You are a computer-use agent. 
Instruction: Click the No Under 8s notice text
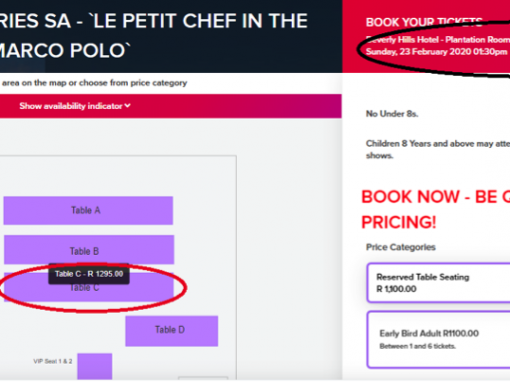click(392, 114)
